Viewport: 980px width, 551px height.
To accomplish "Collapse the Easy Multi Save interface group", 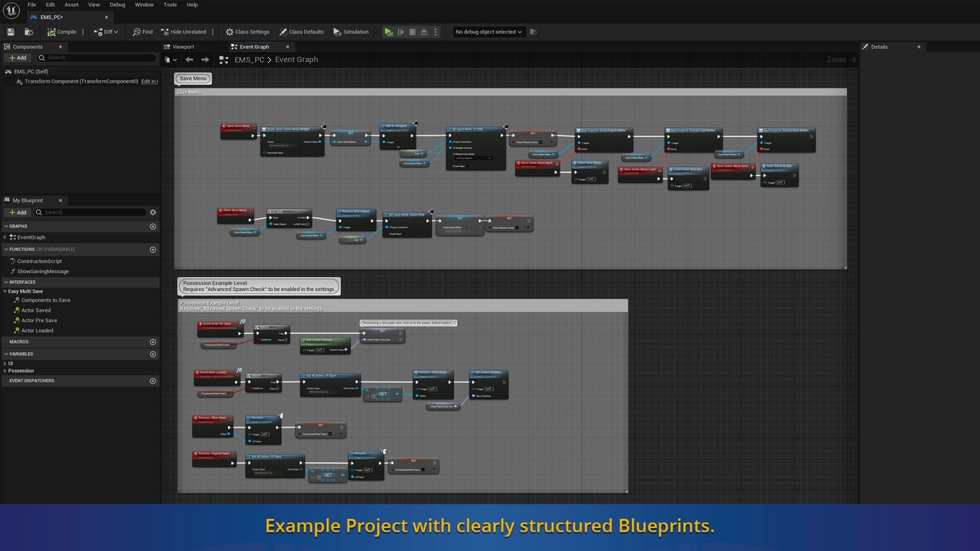I will [5, 292].
